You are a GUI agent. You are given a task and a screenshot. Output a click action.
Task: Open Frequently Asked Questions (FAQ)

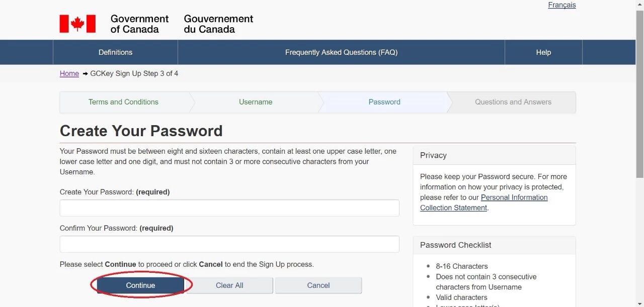point(341,52)
